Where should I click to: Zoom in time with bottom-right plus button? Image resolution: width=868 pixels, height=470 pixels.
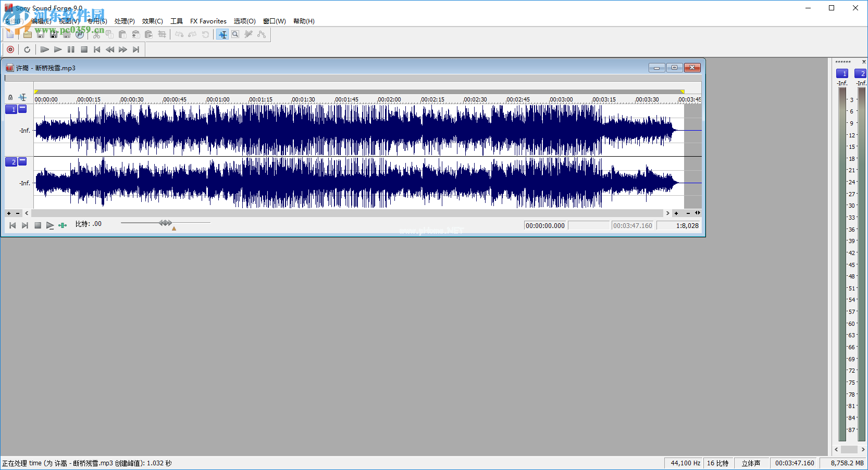pos(676,213)
